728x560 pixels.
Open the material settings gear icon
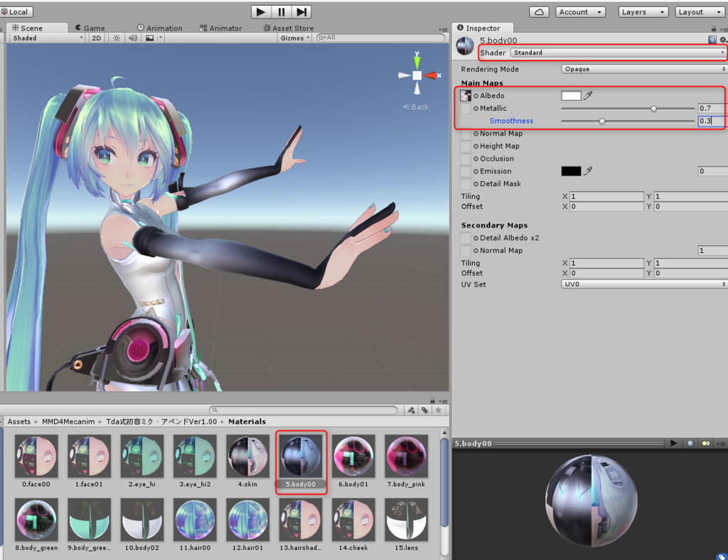pyautogui.click(x=722, y=40)
